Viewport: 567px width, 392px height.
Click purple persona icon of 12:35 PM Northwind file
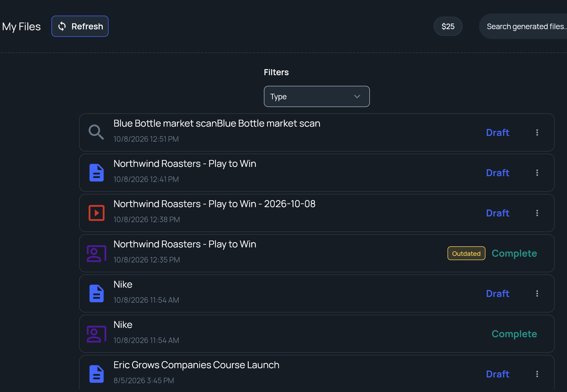tap(96, 253)
